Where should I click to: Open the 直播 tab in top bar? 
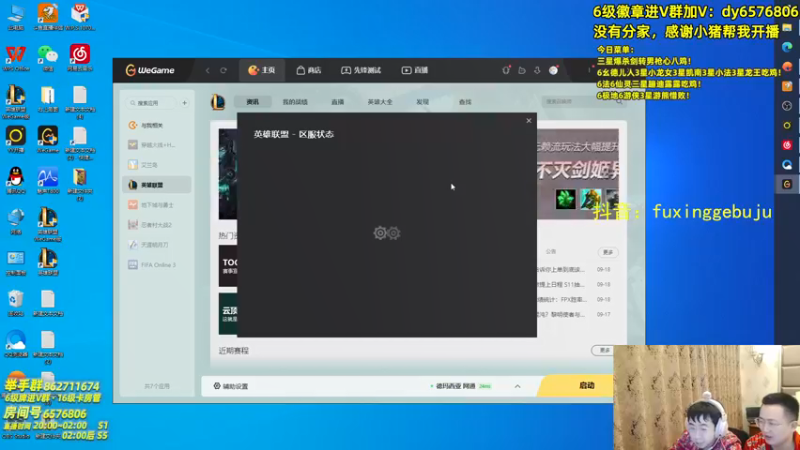[x=415, y=70]
